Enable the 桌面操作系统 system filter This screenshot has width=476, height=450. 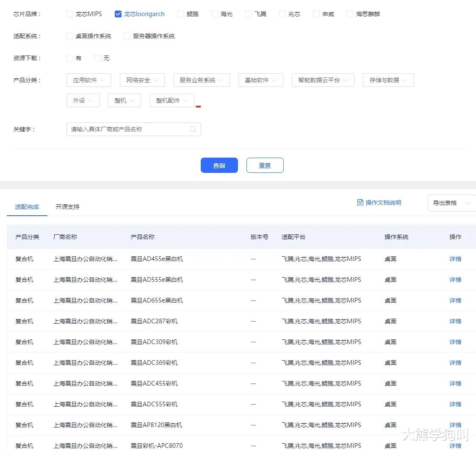tap(69, 36)
